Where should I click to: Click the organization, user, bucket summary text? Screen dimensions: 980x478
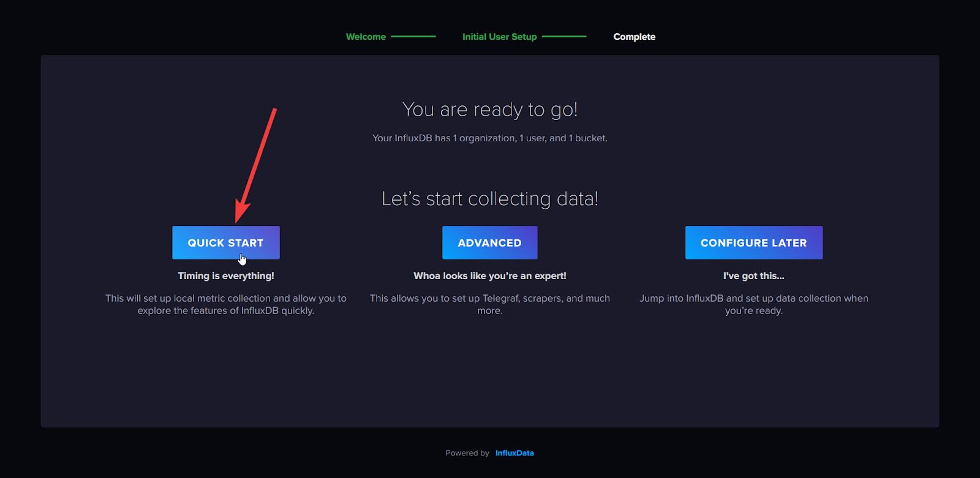pyautogui.click(x=490, y=138)
